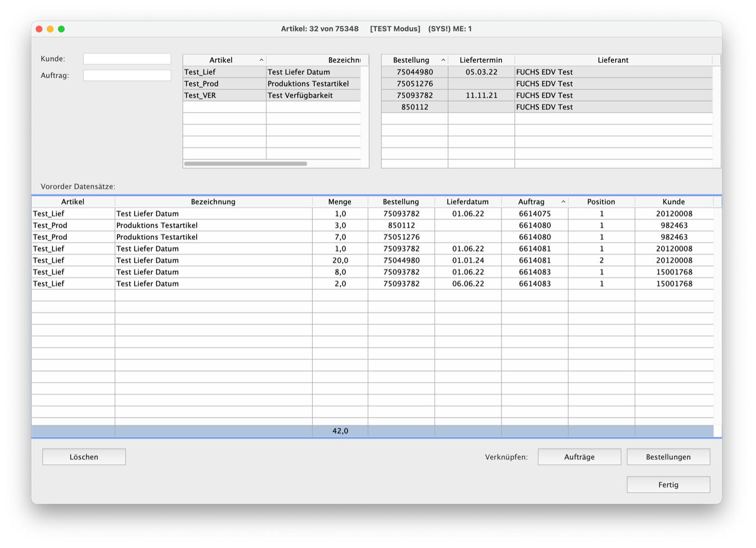756x548 pixels.
Task: Click the Lieferant column header
Action: coord(613,60)
